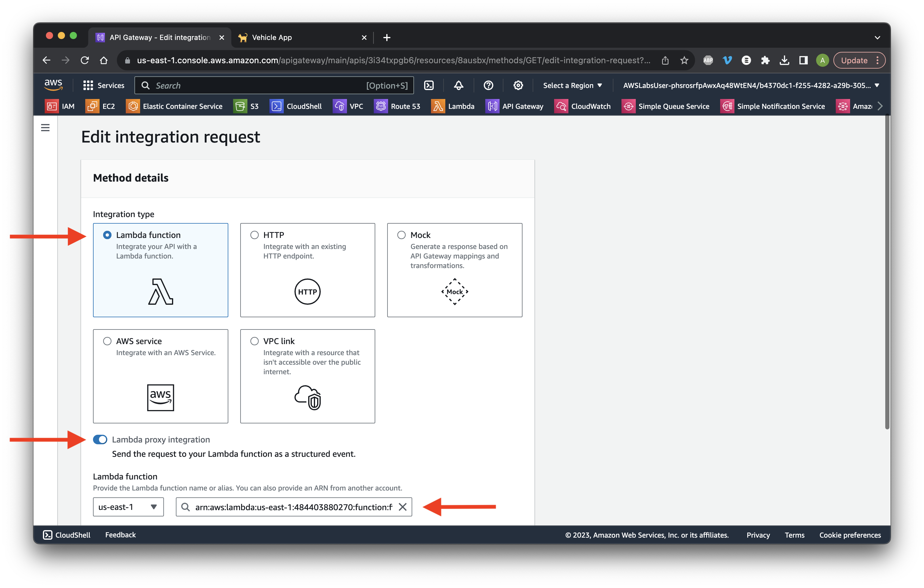Screen dimensions: 924x588
Task: Select Lambda function integration type
Action: click(x=160, y=270)
